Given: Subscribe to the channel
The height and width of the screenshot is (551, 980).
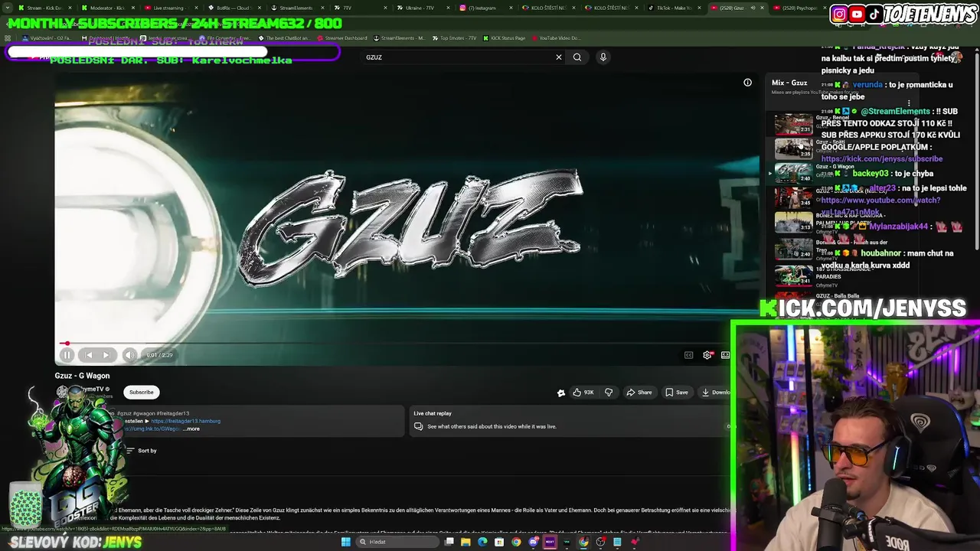Looking at the screenshot, I should click(x=142, y=393).
